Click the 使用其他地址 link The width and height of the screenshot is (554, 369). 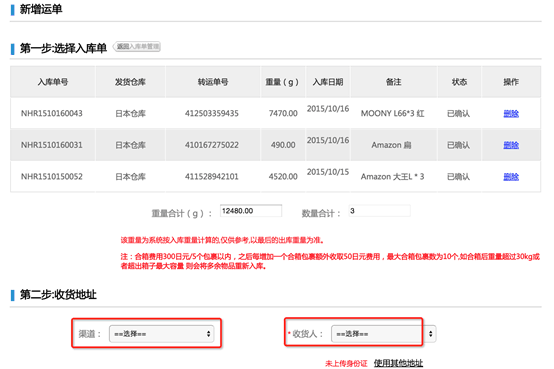[x=398, y=363]
